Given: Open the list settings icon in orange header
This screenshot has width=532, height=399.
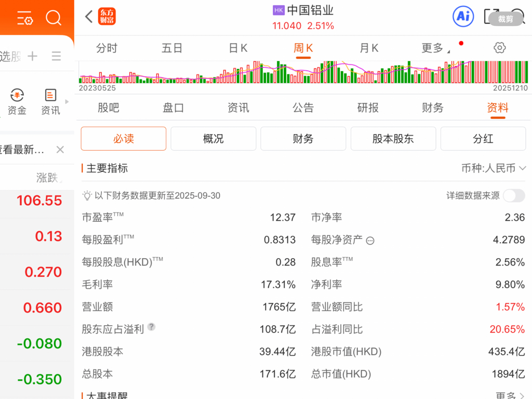Looking at the screenshot, I should 25,18.
